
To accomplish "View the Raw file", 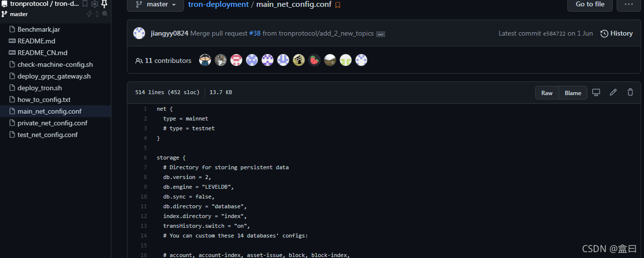I will click(x=547, y=93).
